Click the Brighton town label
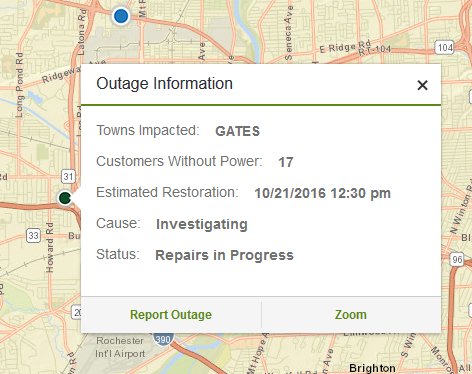The height and width of the screenshot is (374, 472). [x=372, y=368]
